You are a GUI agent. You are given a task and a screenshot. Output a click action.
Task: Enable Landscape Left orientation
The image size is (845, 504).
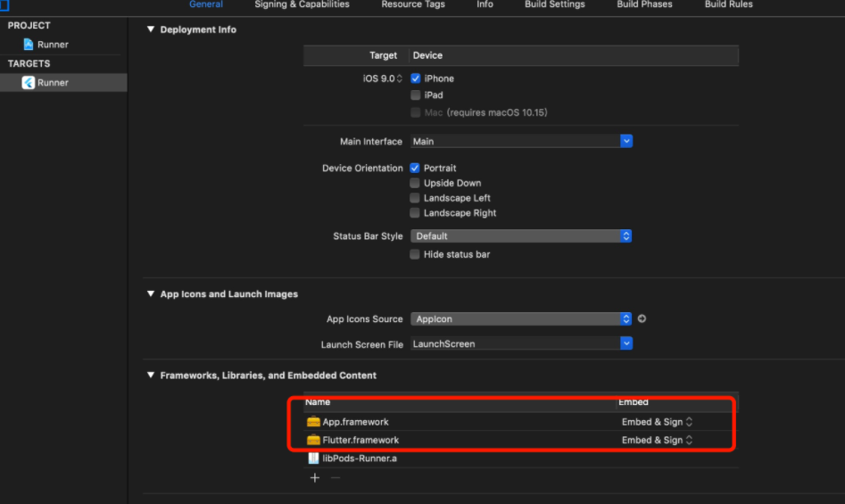[x=415, y=198]
